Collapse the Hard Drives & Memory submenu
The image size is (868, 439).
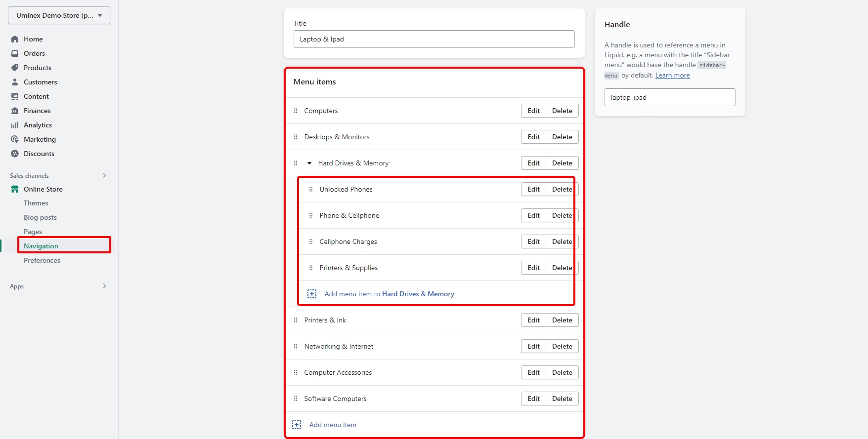(x=309, y=163)
